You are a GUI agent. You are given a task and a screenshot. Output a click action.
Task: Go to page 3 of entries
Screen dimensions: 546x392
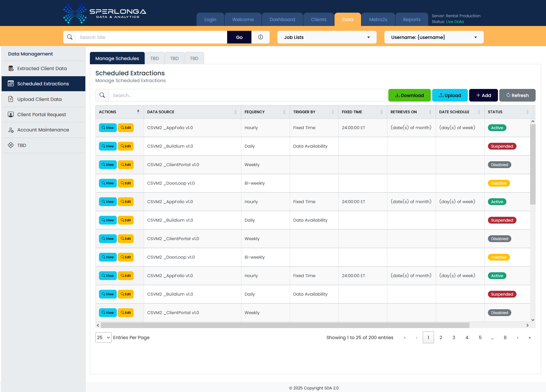point(454,337)
